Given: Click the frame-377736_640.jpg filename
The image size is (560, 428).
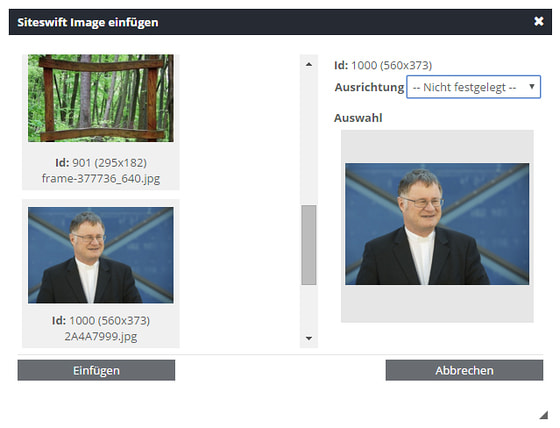Looking at the screenshot, I should point(101,178).
